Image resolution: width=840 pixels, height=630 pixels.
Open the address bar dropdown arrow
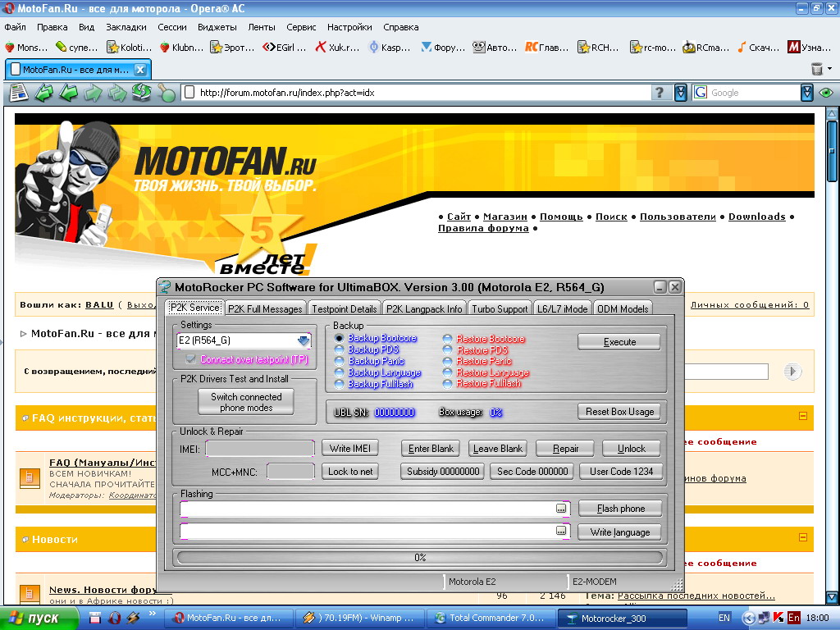(680, 93)
